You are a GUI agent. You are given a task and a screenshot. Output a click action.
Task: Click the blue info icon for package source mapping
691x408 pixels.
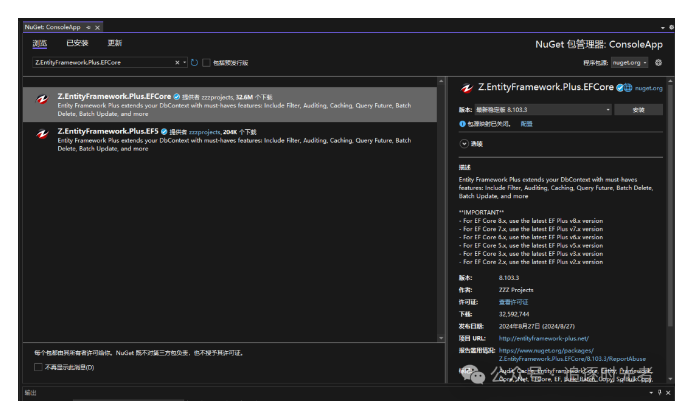pyautogui.click(x=462, y=124)
